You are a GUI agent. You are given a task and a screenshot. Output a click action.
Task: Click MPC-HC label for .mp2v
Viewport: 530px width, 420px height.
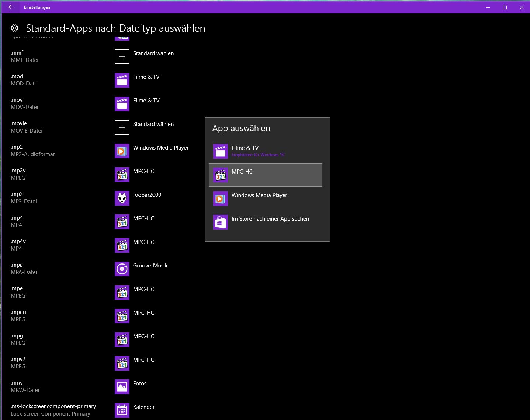coord(144,171)
